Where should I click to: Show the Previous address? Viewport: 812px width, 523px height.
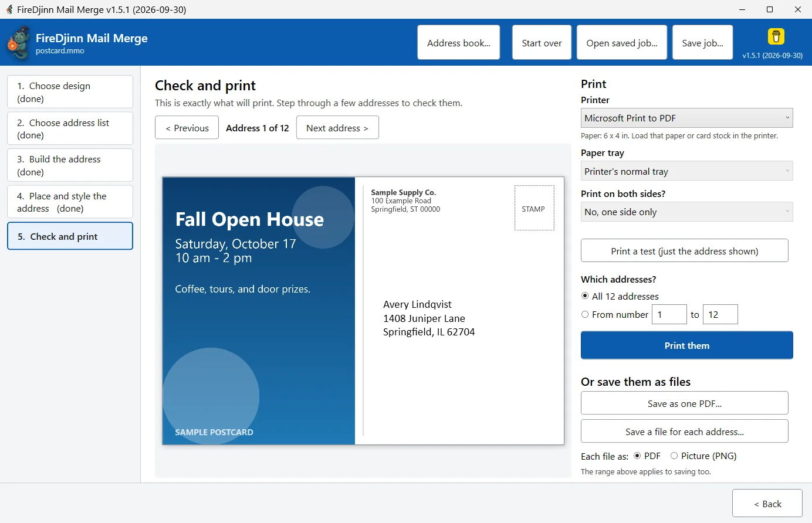(187, 127)
